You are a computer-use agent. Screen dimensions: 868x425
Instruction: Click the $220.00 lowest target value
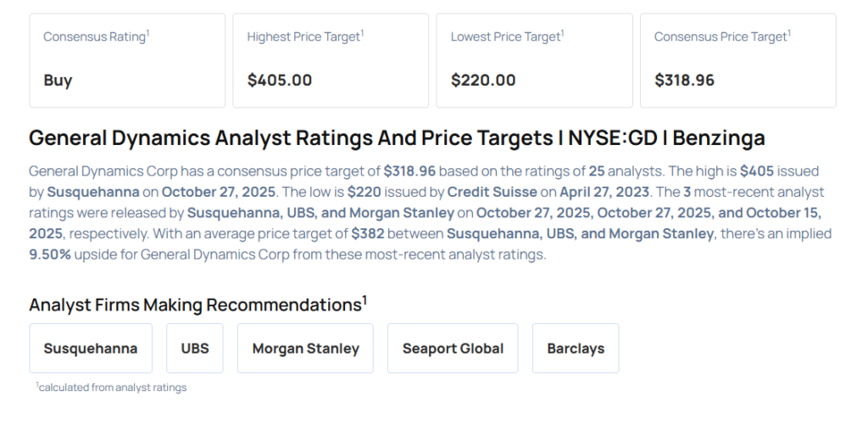tap(483, 81)
